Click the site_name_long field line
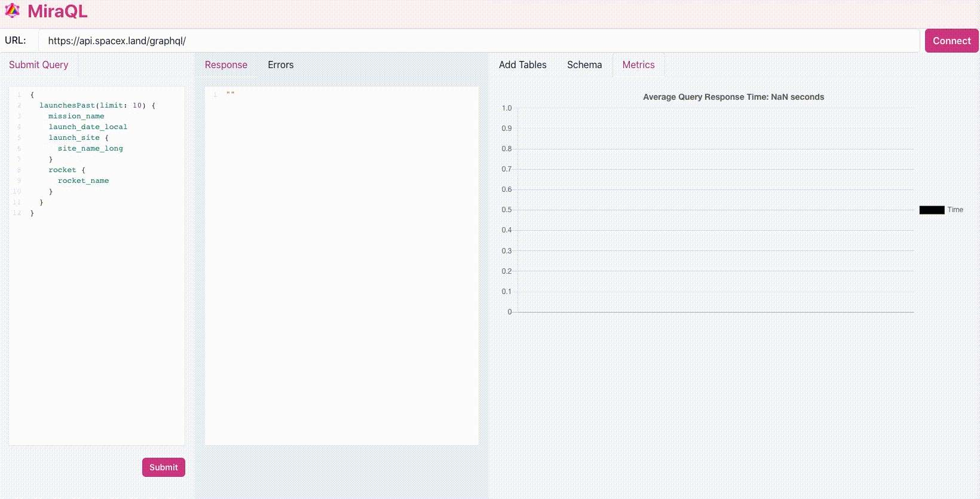The width and height of the screenshot is (980, 499). click(90, 148)
